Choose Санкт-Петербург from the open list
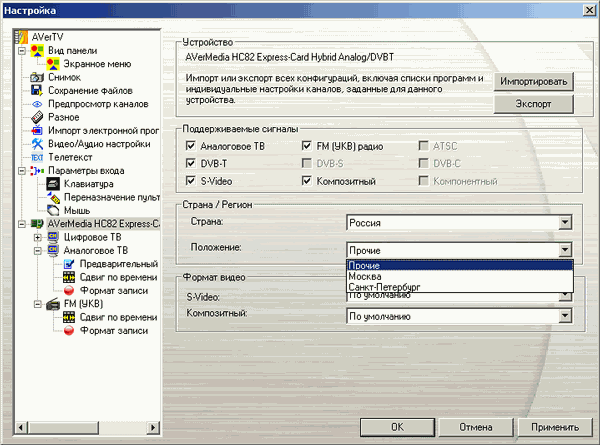600x445 pixels. [384, 287]
